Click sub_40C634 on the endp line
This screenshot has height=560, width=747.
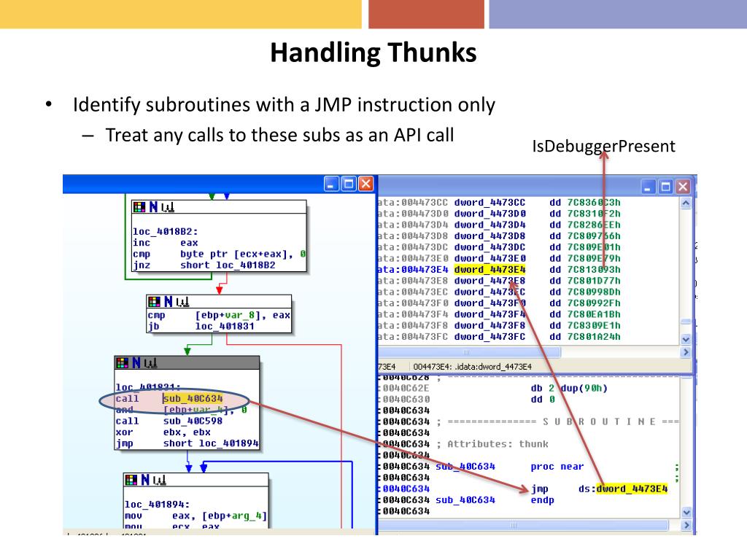click(x=465, y=500)
